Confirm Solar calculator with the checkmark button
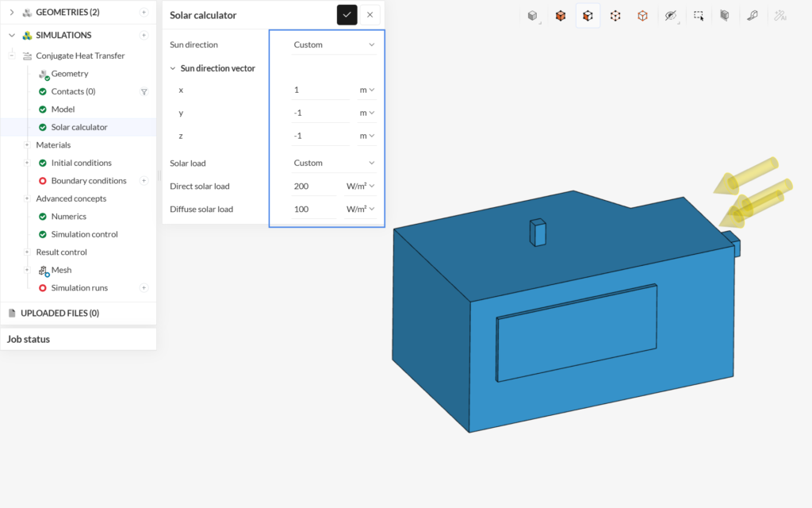 tap(347, 15)
